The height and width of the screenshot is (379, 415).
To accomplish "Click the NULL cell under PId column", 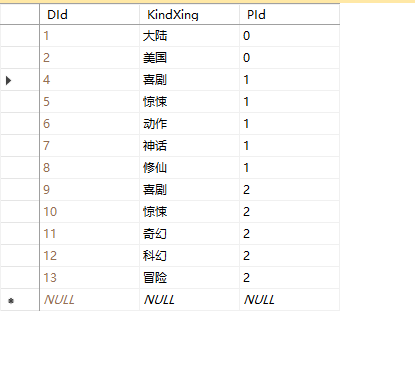I will pyautogui.click(x=289, y=300).
